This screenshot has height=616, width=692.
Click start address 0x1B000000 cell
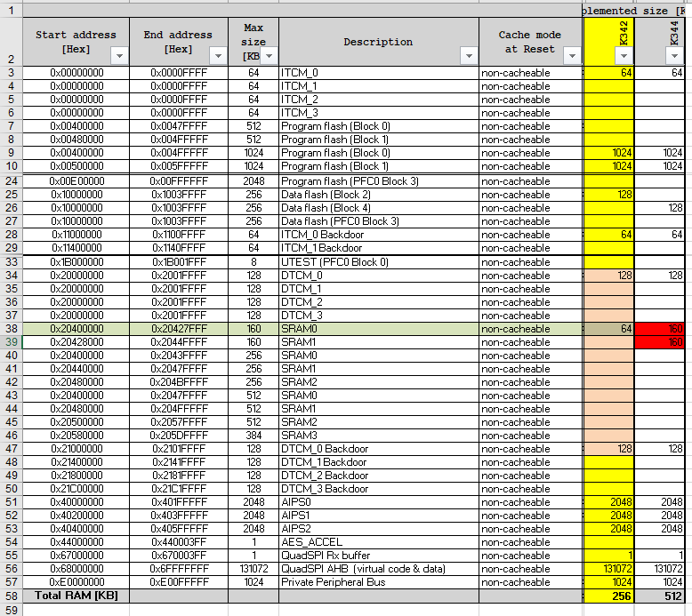point(76,262)
